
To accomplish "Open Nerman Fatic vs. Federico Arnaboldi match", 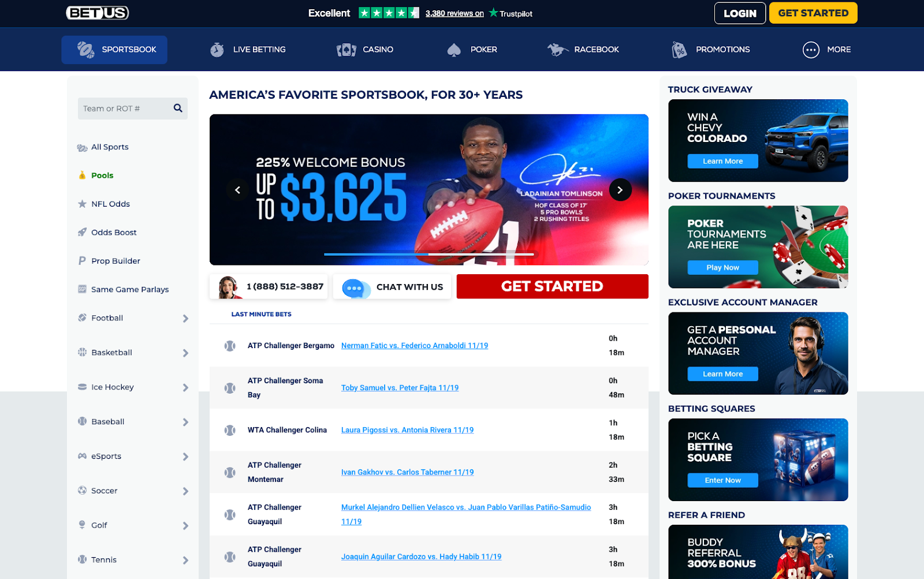I will point(415,346).
